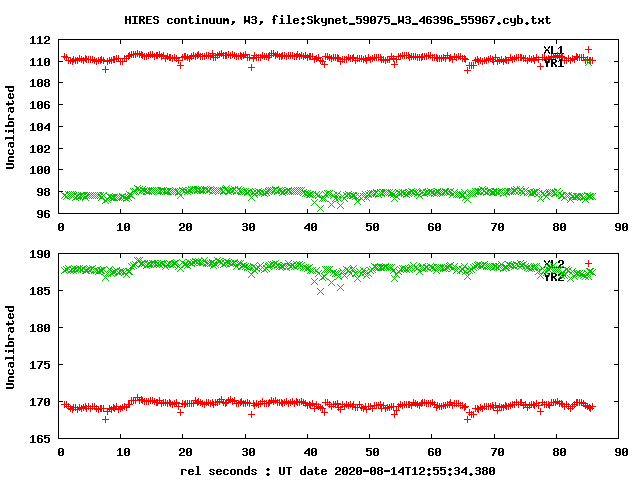Click the 170 y-axis tick label in the bottom plot

pos(40,402)
